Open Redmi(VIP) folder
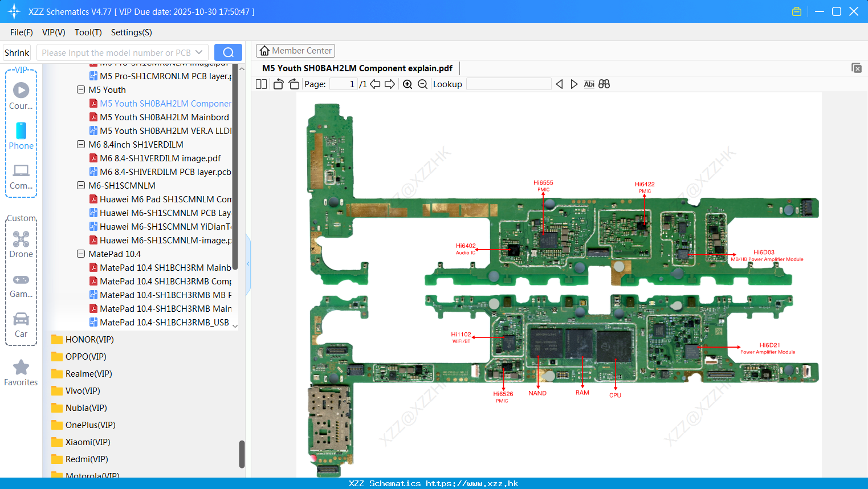The height and width of the screenshot is (489, 868). point(79,459)
